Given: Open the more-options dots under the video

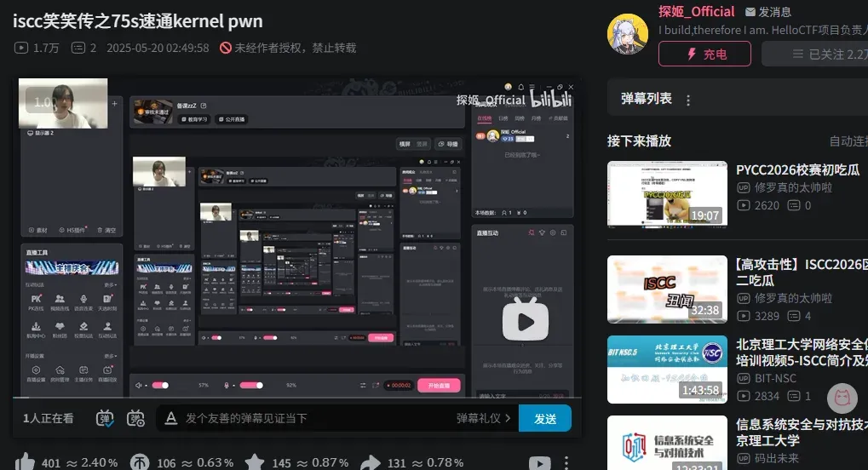Looking at the screenshot, I should (x=566, y=463).
